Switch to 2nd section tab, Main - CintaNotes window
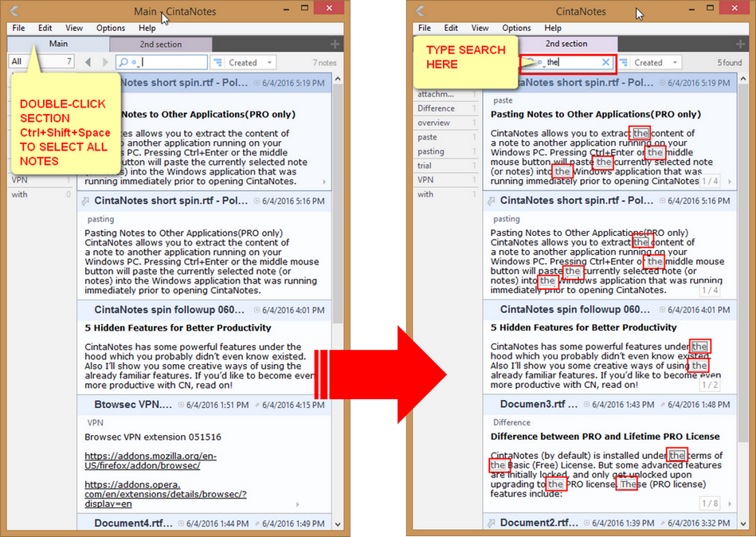Screen dimensions: 756x537 click(161, 45)
